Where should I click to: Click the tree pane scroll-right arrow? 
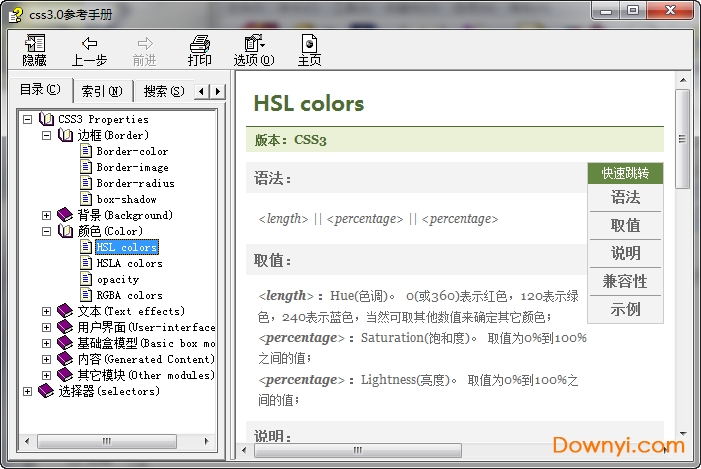point(206,441)
